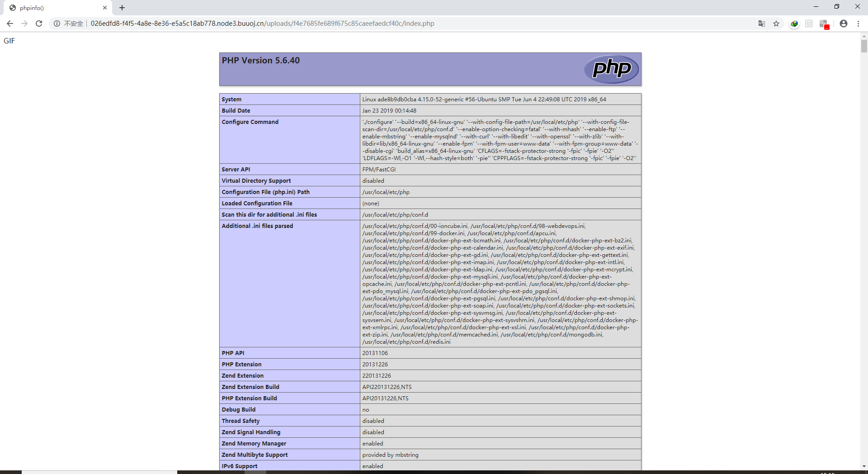Click the PHP logo in the header

point(611,69)
